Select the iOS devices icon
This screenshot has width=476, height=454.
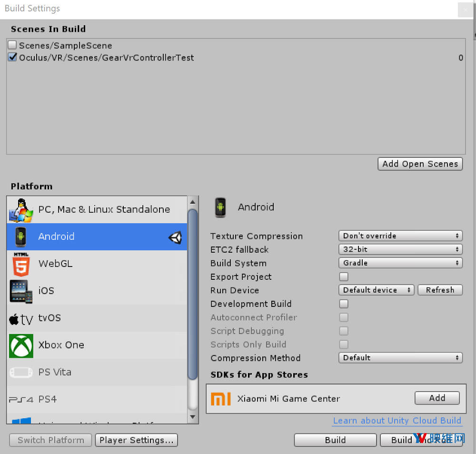click(21, 291)
